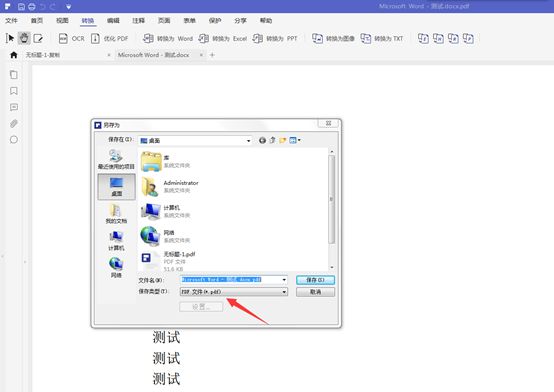Click first of four unlabeled convert icons
This screenshot has width=554, height=392.
pos(423,38)
